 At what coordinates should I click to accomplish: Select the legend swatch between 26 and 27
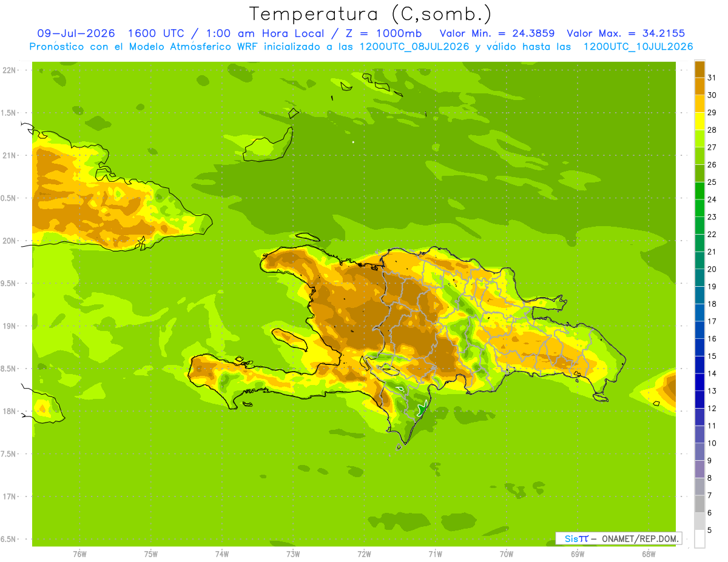699,156
